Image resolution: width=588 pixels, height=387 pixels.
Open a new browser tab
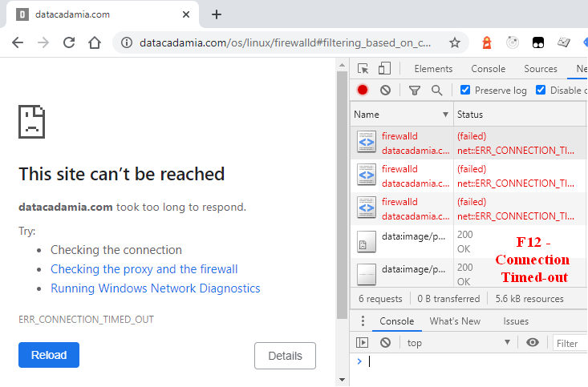tap(217, 14)
